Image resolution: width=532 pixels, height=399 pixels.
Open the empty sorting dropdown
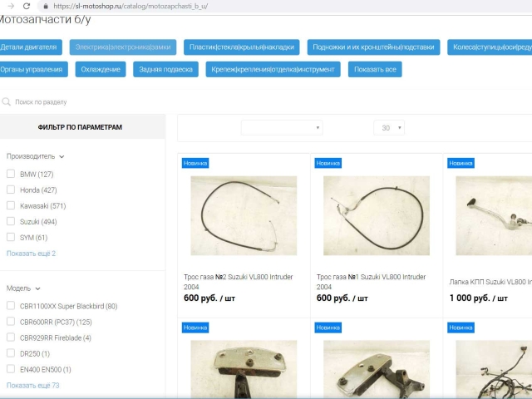click(x=282, y=128)
